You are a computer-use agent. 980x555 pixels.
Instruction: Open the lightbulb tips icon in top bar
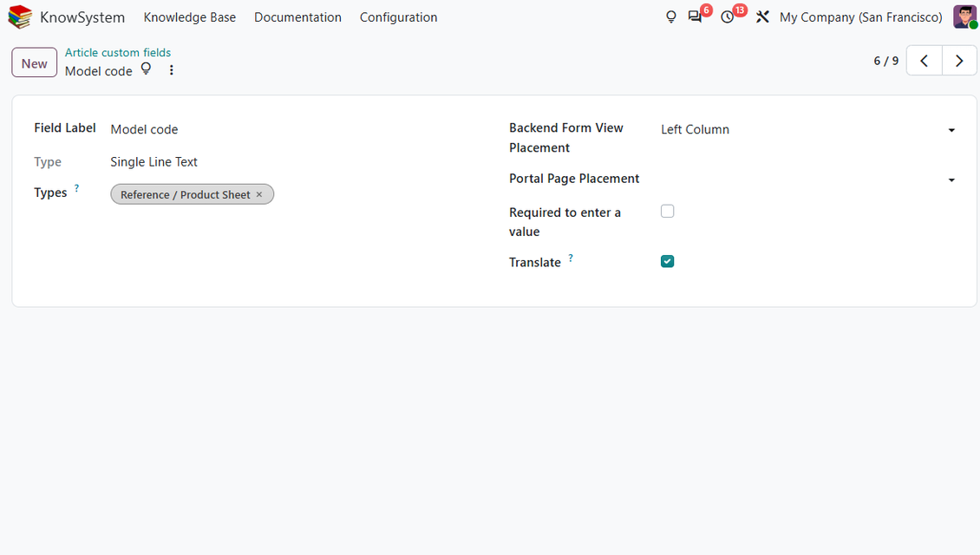click(670, 16)
